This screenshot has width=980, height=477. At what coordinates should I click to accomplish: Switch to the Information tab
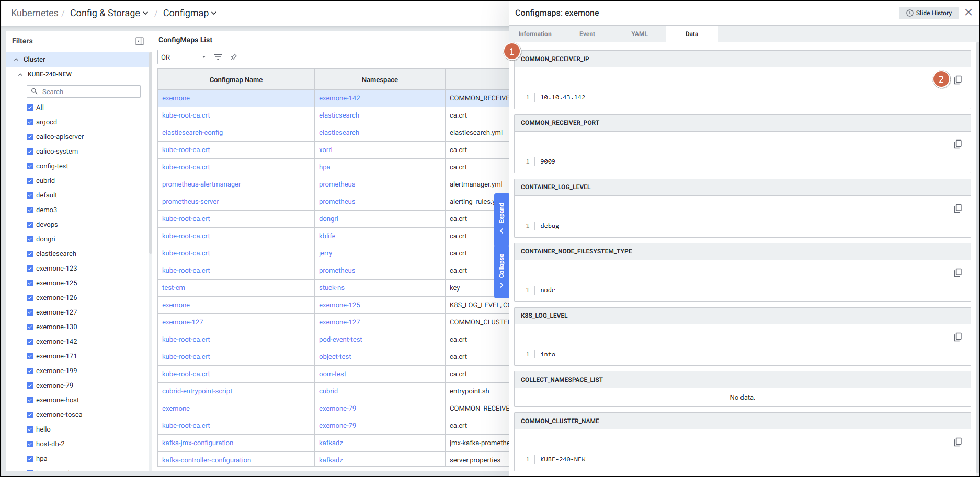534,34
